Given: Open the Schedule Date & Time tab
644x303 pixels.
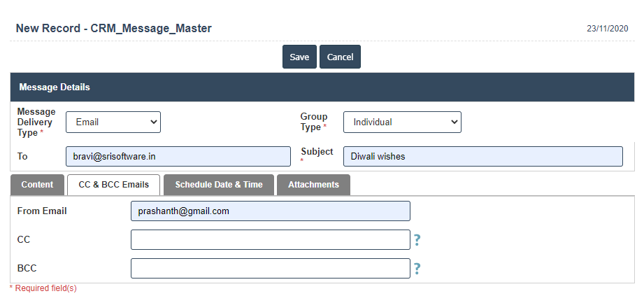Looking at the screenshot, I should coord(219,185).
